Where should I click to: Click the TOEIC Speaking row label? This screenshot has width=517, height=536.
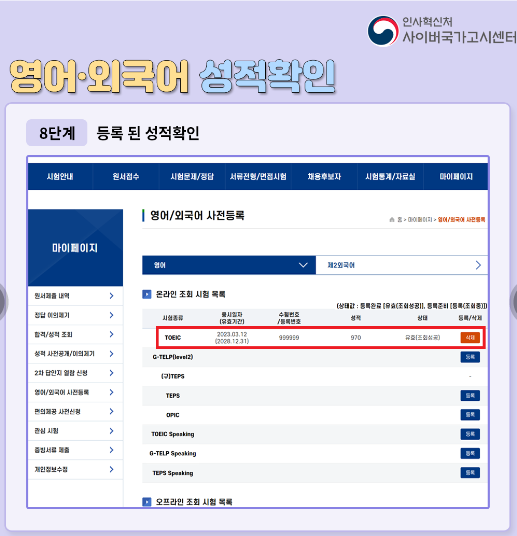(x=173, y=434)
